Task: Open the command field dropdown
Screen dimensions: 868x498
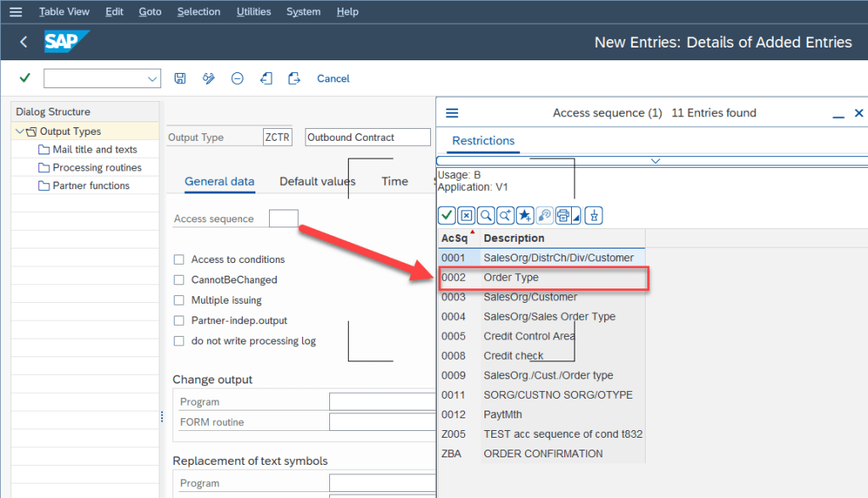Action: pyautogui.click(x=153, y=79)
